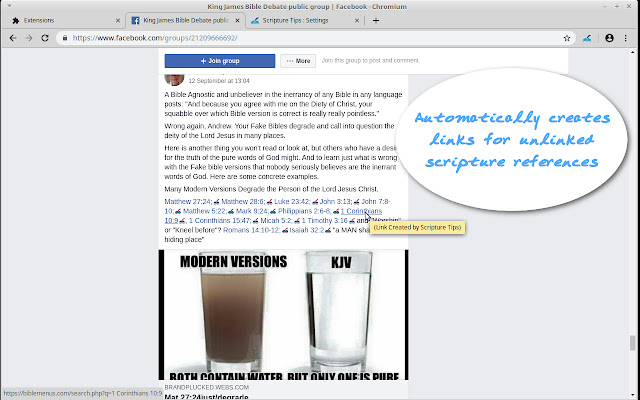Click Scripture Tips icon after John 7:8-10
640x400 pixels.
[x=178, y=211]
